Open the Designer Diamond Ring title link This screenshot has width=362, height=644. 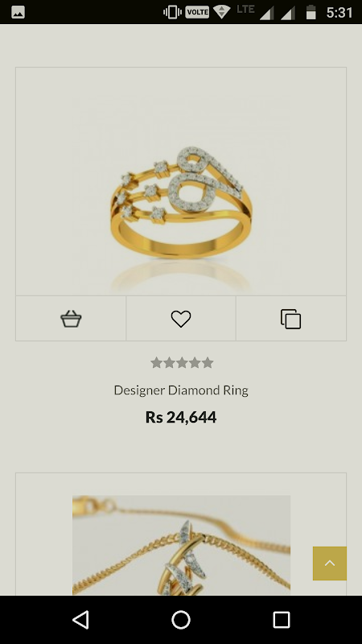[181, 390]
